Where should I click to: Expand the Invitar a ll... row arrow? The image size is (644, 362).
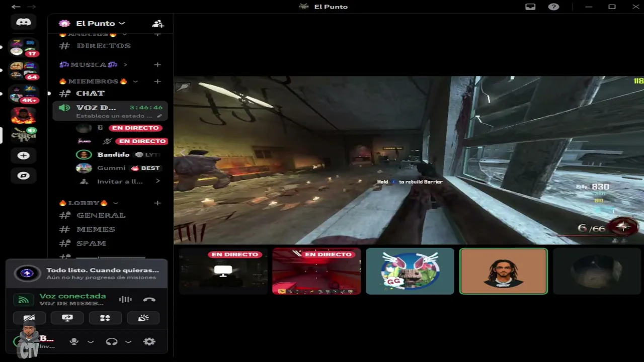[157, 181]
